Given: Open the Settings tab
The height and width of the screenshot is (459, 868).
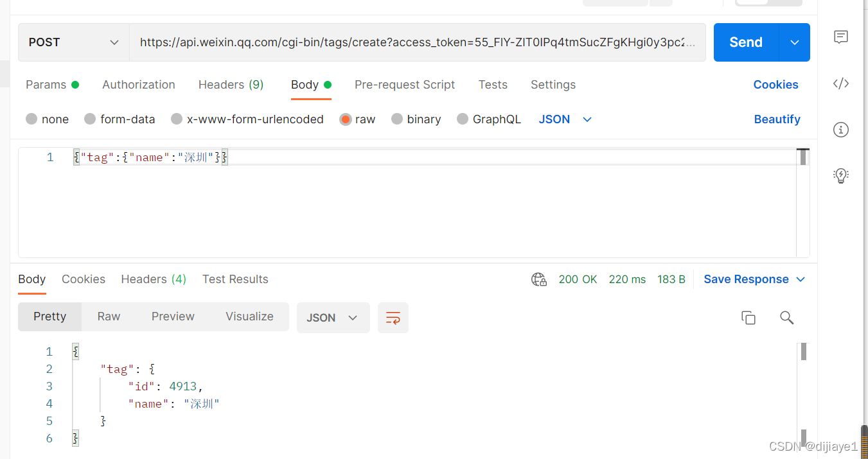Looking at the screenshot, I should pyautogui.click(x=553, y=85).
